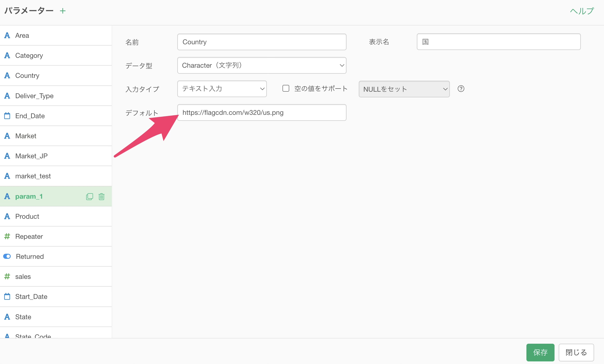Add a new parameter with plus icon

coord(63,11)
